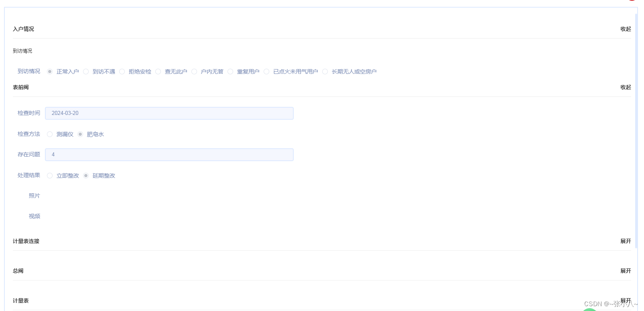Click the 总阀 section title
Image resolution: width=644 pixels, height=311 pixels.
[18, 271]
